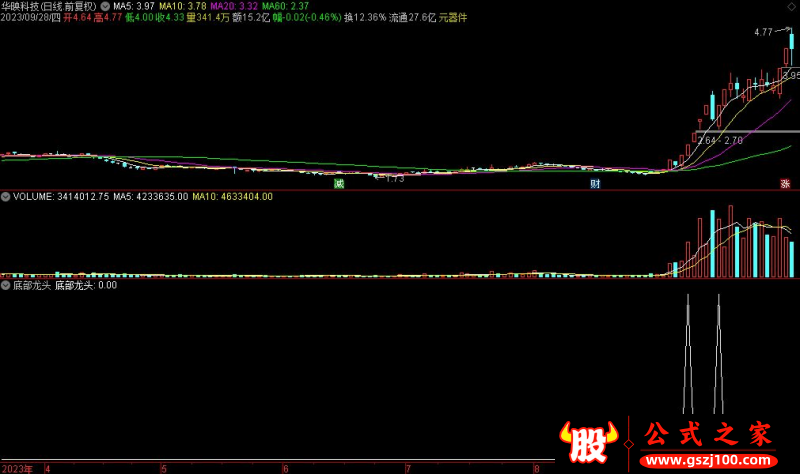The height and width of the screenshot is (474, 800).
Task: Click the green 减 marker on the chart
Action: coord(339,184)
